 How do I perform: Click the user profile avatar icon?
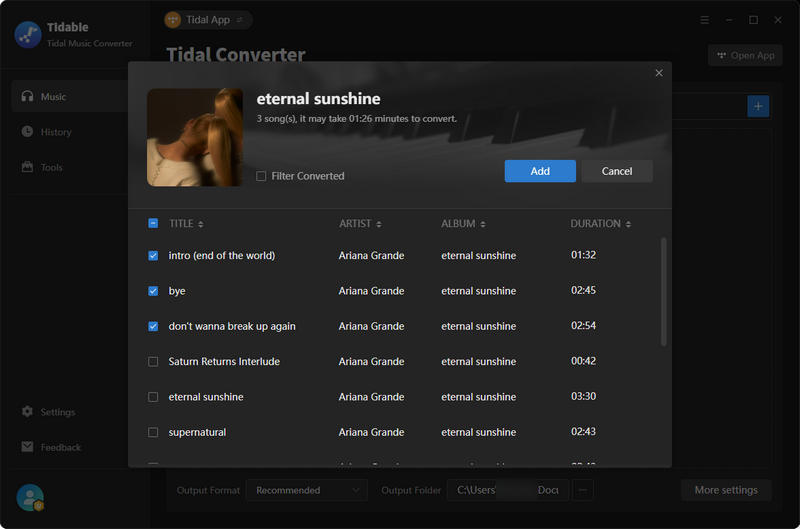(x=30, y=497)
